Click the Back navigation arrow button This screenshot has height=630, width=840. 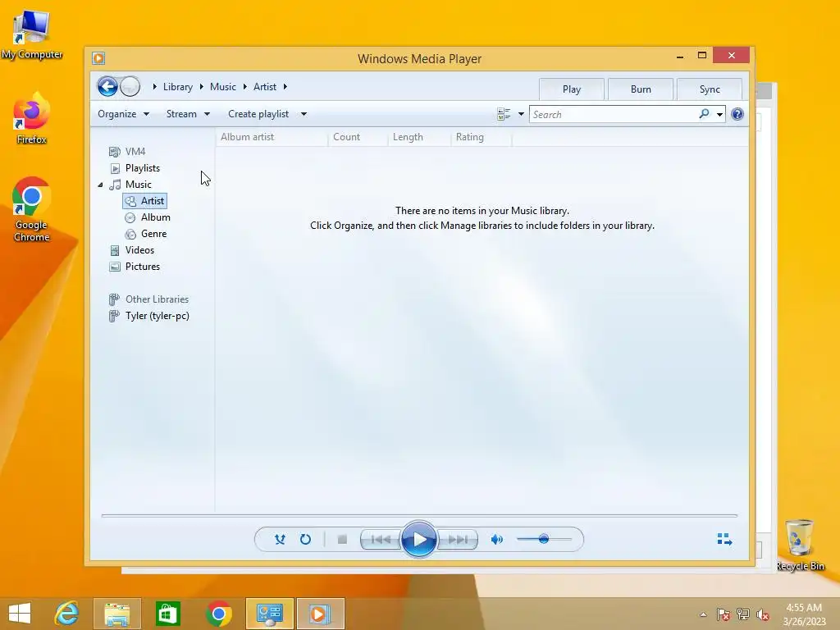click(x=107, y=86)
